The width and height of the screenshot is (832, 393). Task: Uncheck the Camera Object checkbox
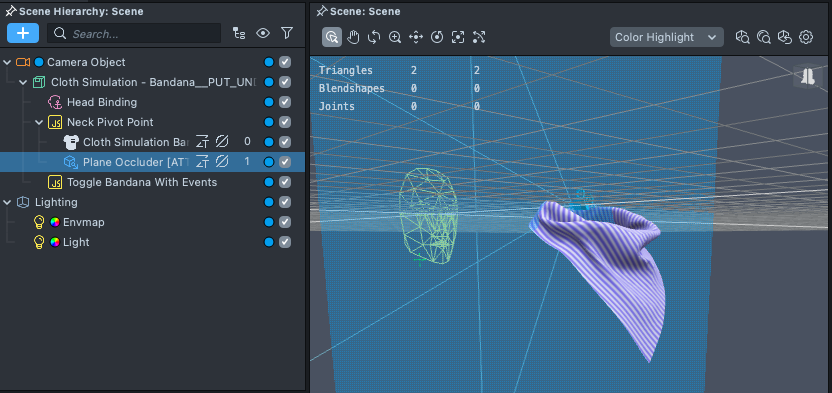click(285, 62)
